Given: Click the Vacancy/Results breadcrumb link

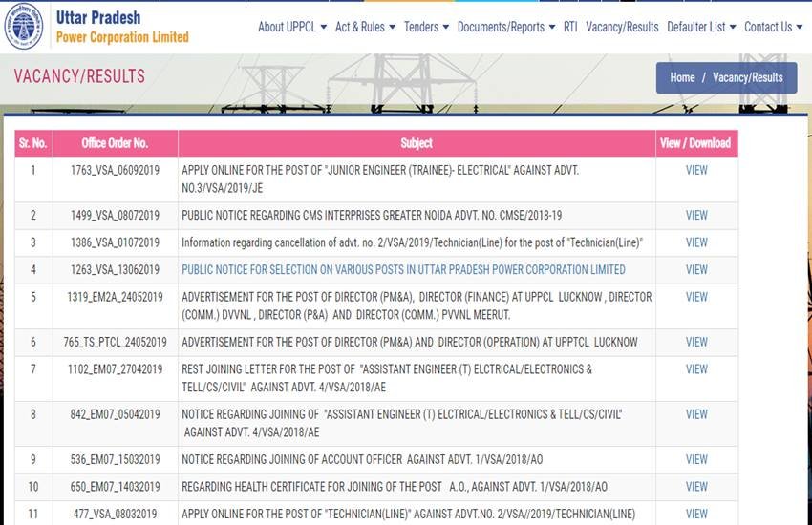Looking at the screenshot, I should pos(747,78).
